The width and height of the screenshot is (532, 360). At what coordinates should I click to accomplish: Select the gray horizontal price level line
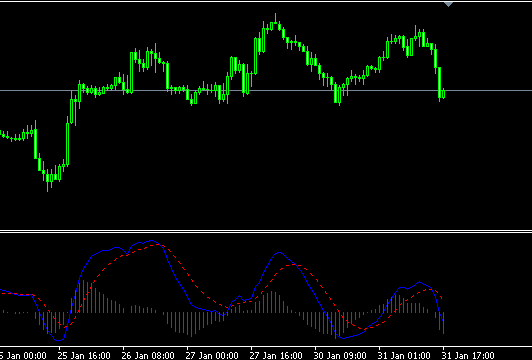266,91
